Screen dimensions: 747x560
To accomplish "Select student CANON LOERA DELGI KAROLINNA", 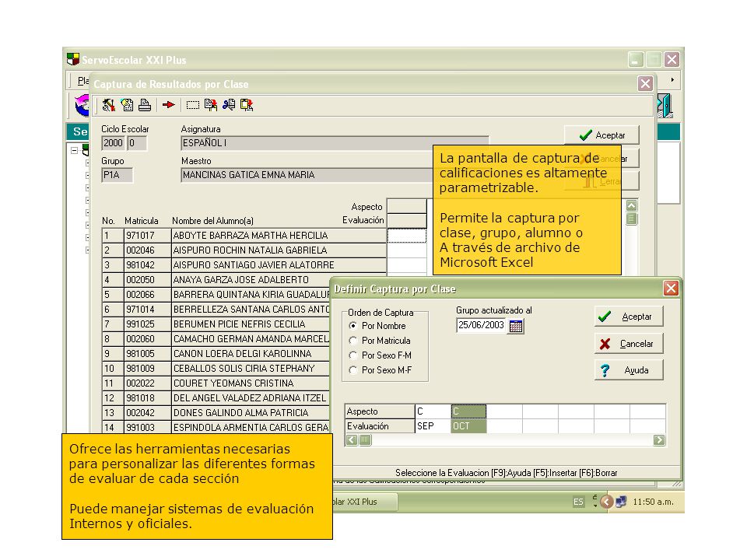I will point(251,353).
